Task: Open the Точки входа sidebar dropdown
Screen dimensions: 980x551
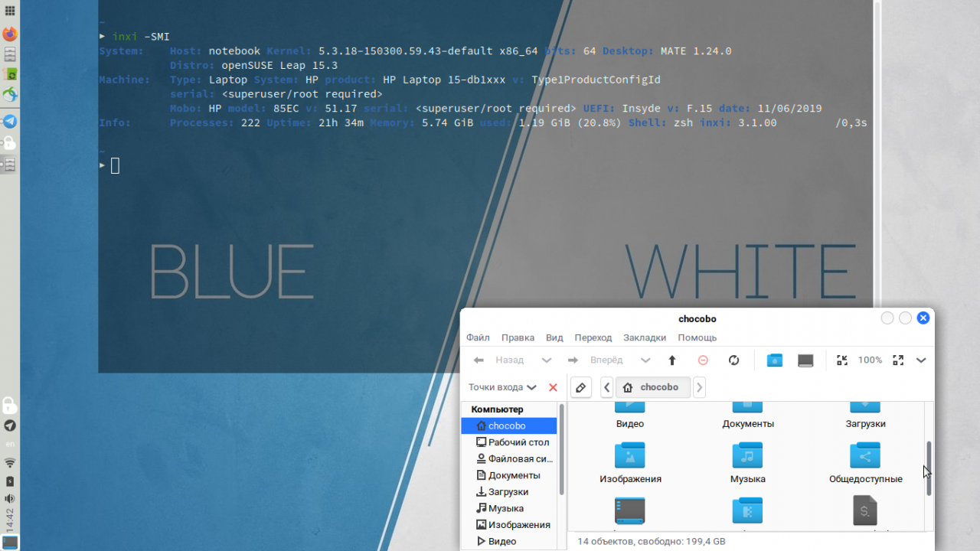Action: (x=502, y=387)
